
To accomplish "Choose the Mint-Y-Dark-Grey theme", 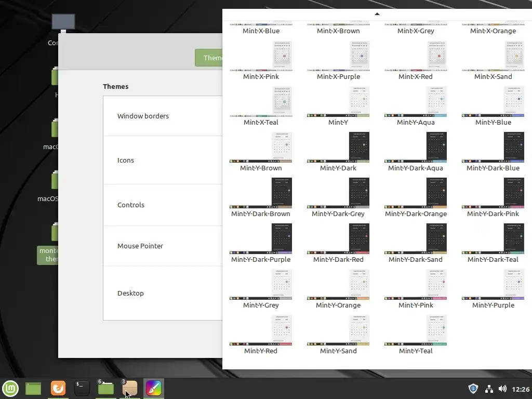I will coord(338,198).
